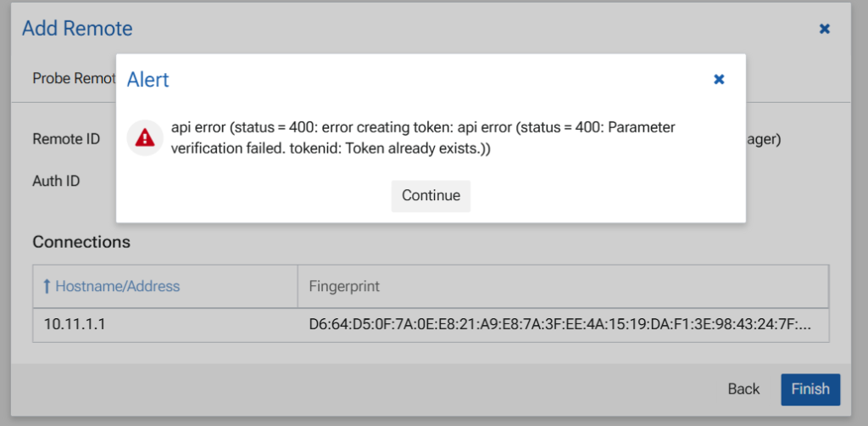Click the partially hidden "ager)" text
The width and height of the screenshot is (868, 426).
pos(763,138)
